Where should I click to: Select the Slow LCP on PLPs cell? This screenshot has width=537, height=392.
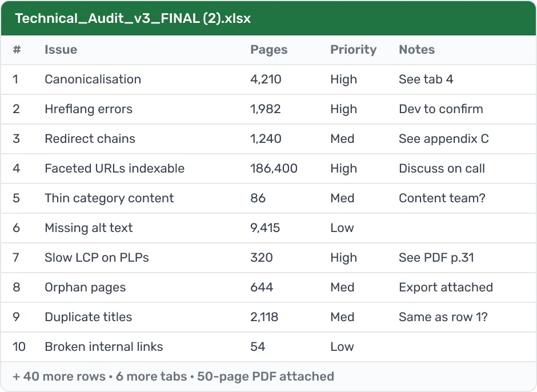97,258
